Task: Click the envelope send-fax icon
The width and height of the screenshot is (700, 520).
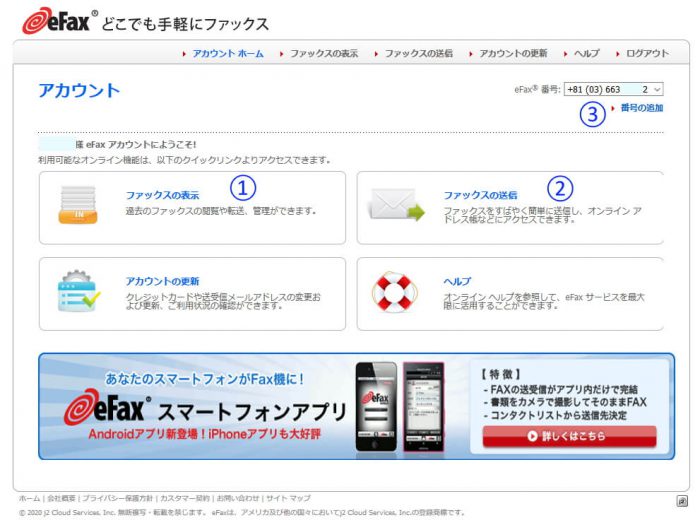Action: (396, 204)
